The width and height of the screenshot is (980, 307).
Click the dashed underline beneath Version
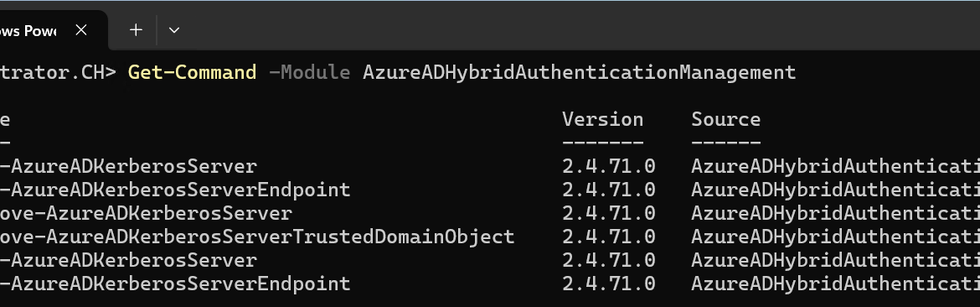[602, 143]
